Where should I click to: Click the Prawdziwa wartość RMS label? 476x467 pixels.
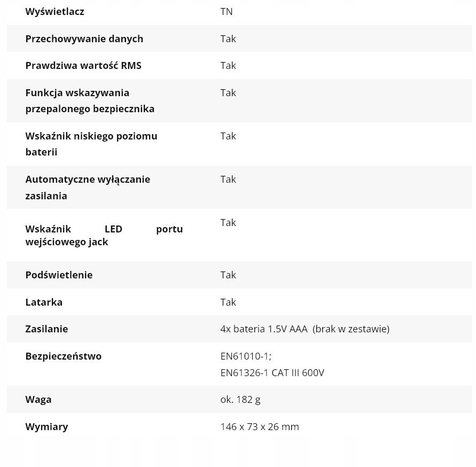(83, 66)
